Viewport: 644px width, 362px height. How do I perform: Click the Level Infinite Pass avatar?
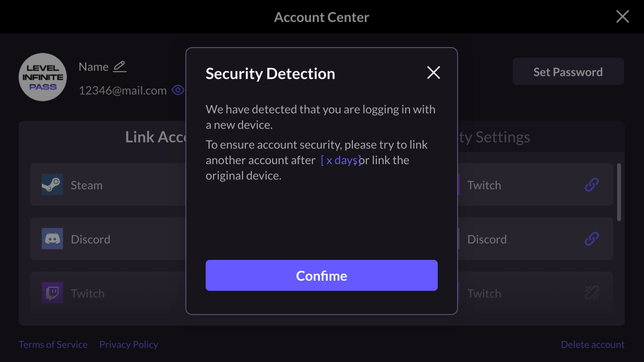point(43,77)
